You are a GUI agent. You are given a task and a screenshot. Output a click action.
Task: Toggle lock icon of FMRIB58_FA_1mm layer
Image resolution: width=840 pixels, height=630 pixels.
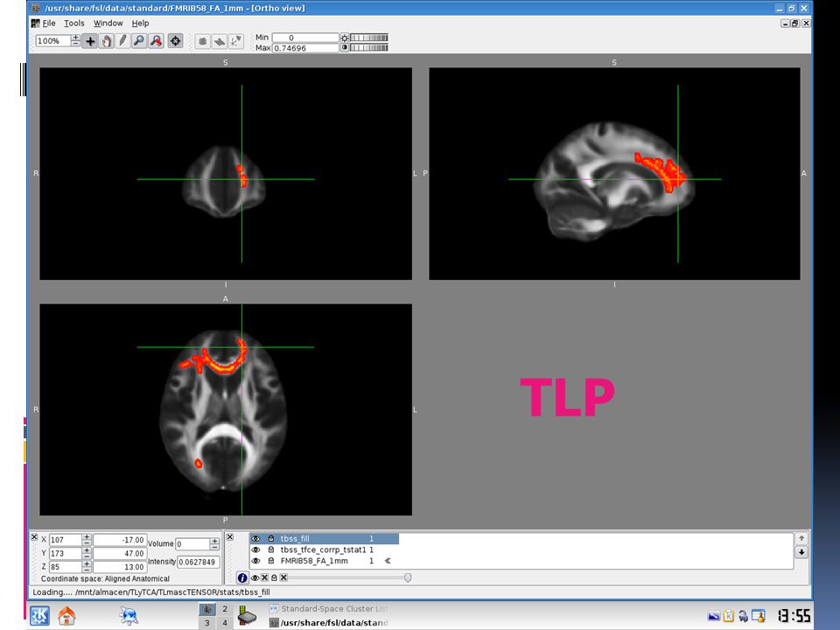point(271,561)
